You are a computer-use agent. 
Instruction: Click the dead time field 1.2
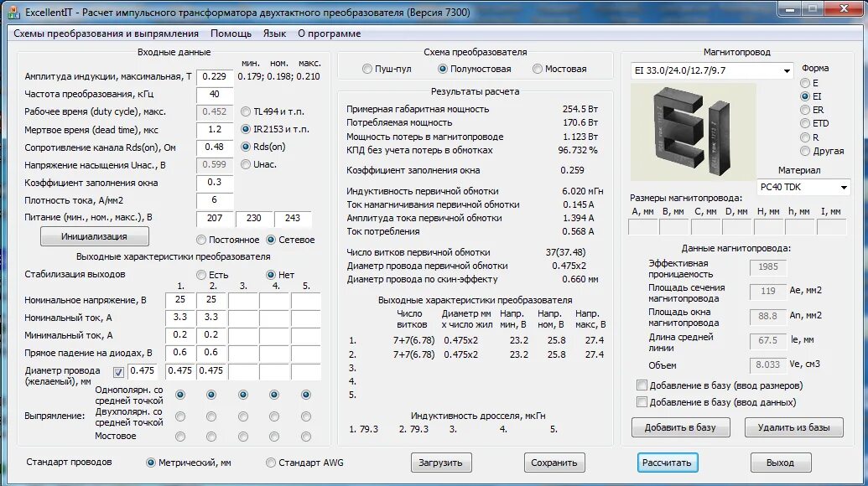pyautogui.click(x=215, y=130)
